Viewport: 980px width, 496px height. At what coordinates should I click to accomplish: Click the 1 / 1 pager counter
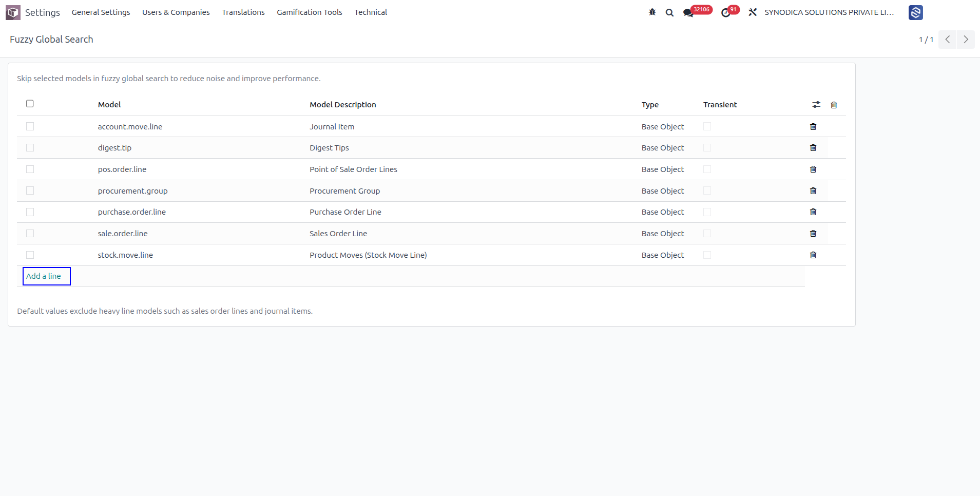point(926,40)
